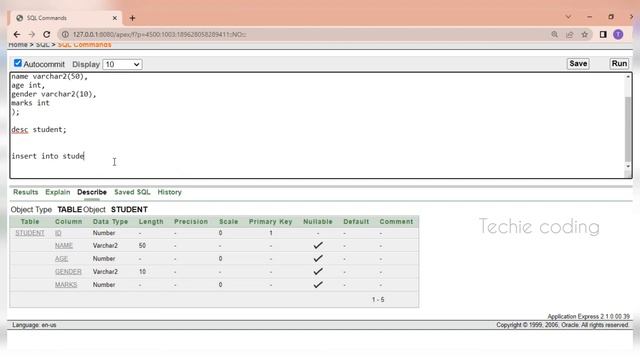The height and width of the screenshot is (360, 640).
Task: Toggle the Autocommit checkbox
Action: pos(18,63)
